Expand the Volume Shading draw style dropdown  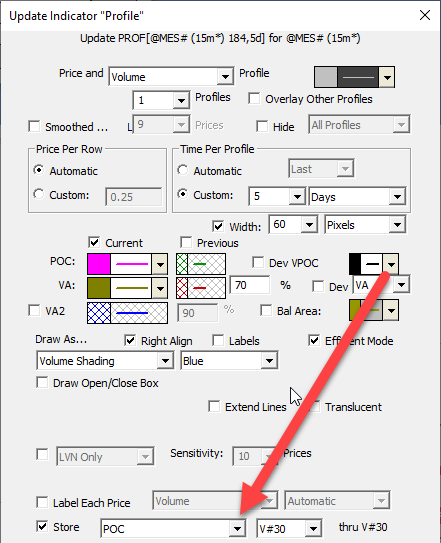point(165,361)
